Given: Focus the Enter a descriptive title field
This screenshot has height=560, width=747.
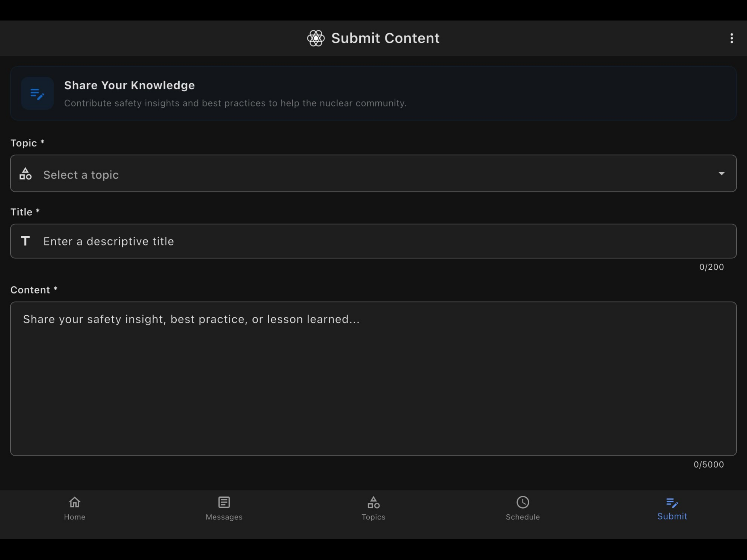Looking at the screenshot, I should 373,241.
